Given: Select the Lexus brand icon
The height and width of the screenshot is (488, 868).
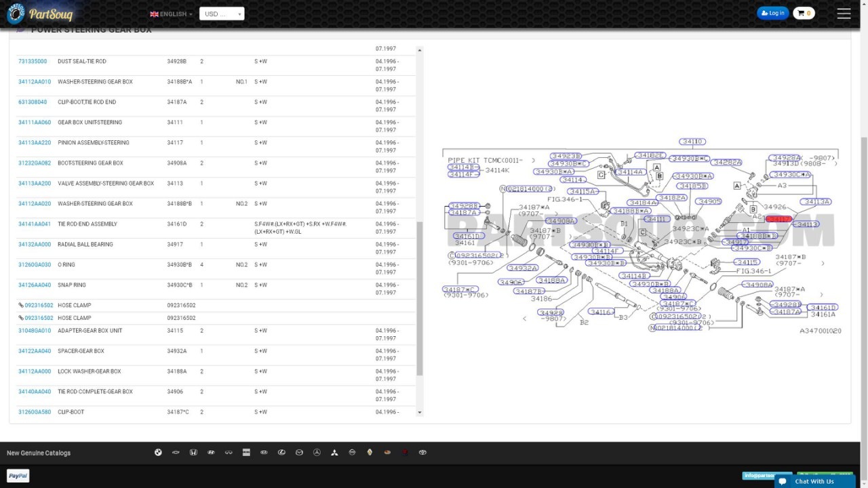Looking at the screenshot, I should 281,452.
